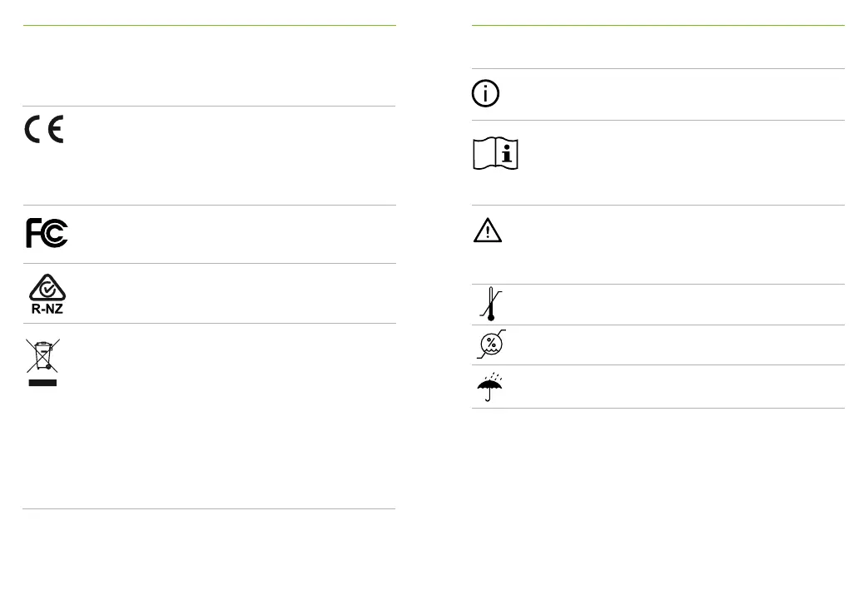This screenshot has height=590, width=868.
Task: Click the green header line on right page
Action: tap(658, 26)
